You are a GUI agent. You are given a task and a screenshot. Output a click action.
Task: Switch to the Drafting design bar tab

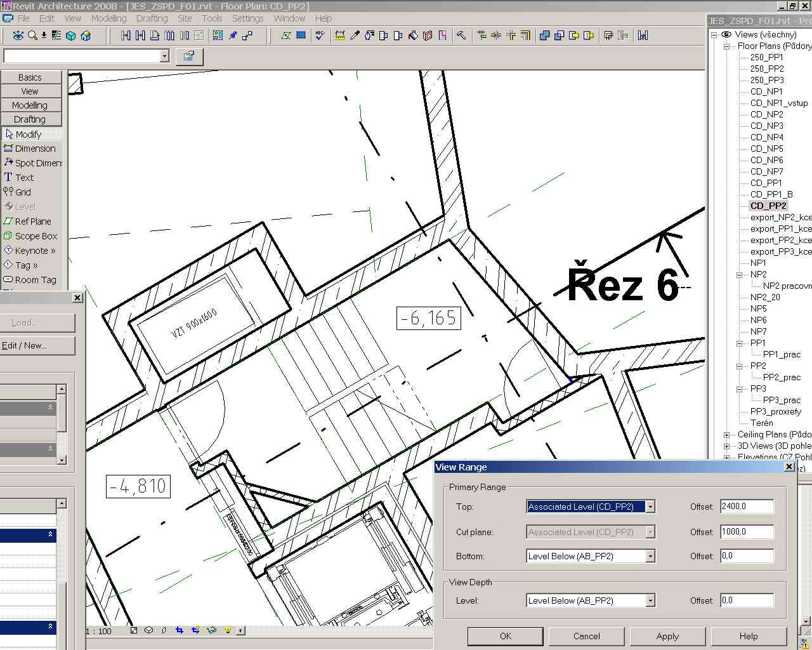pyautogui.click(x=30, y=119)
